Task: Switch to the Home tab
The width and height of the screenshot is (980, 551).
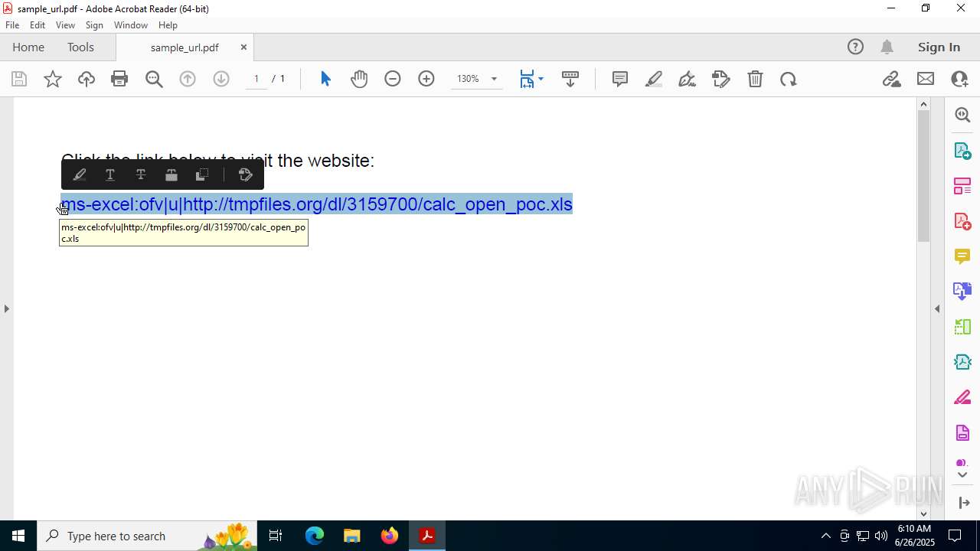Action: pyautogui.click(x=28, y=47)
